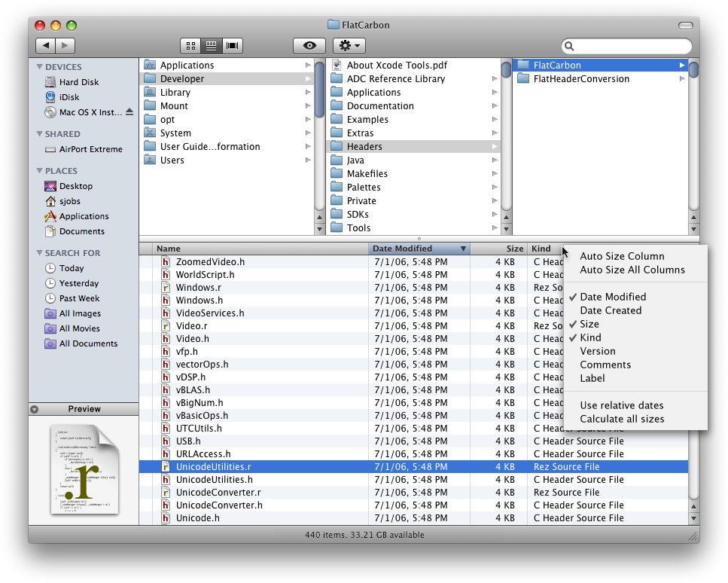This screenshot has height=583, width=728.
Task: Expand the Examples folder arrow
Action: (495, 120)
